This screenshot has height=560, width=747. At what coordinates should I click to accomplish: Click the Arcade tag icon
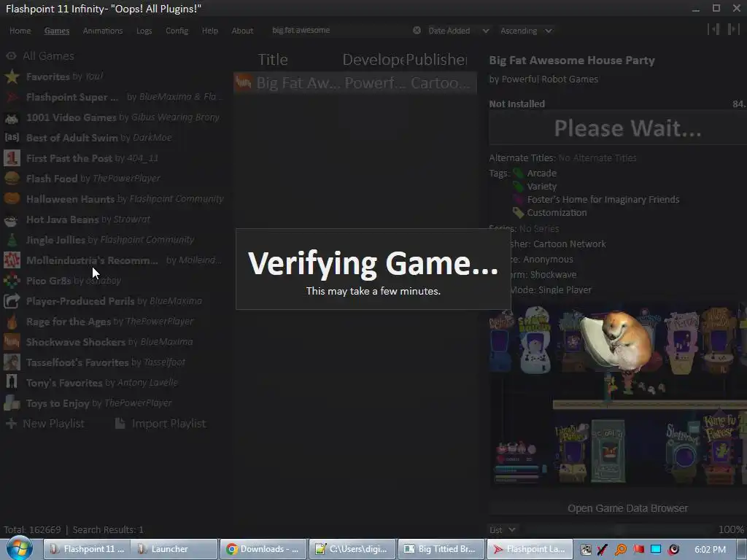518,174
